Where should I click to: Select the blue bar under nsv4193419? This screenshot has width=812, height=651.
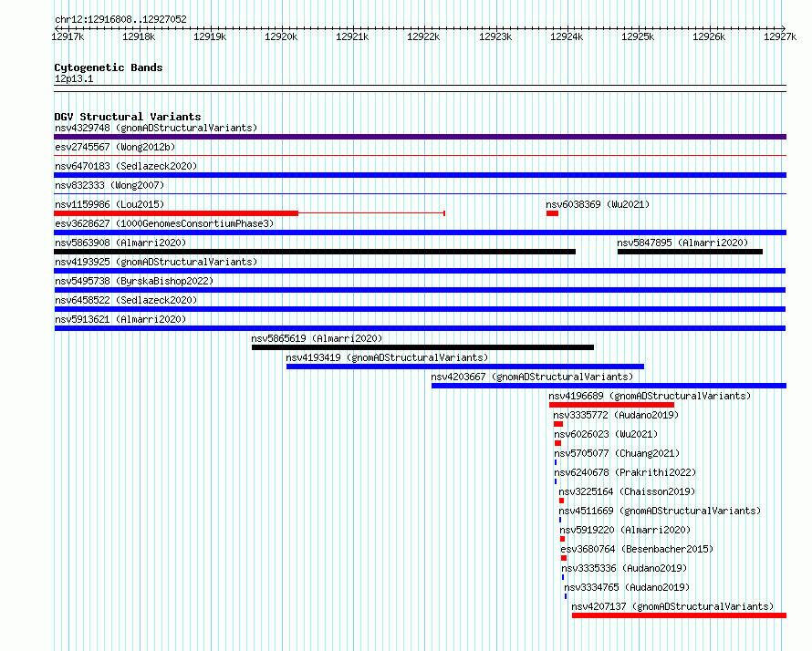click(x=465, y=367)
